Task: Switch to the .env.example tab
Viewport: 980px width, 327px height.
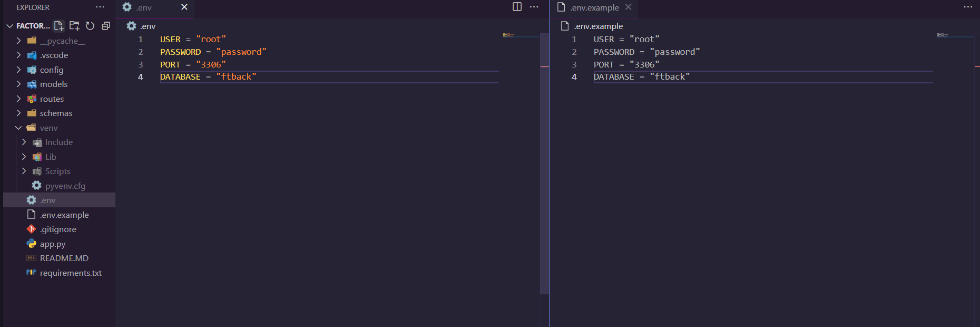Action: pyautogui.click(x=594, y=7)
